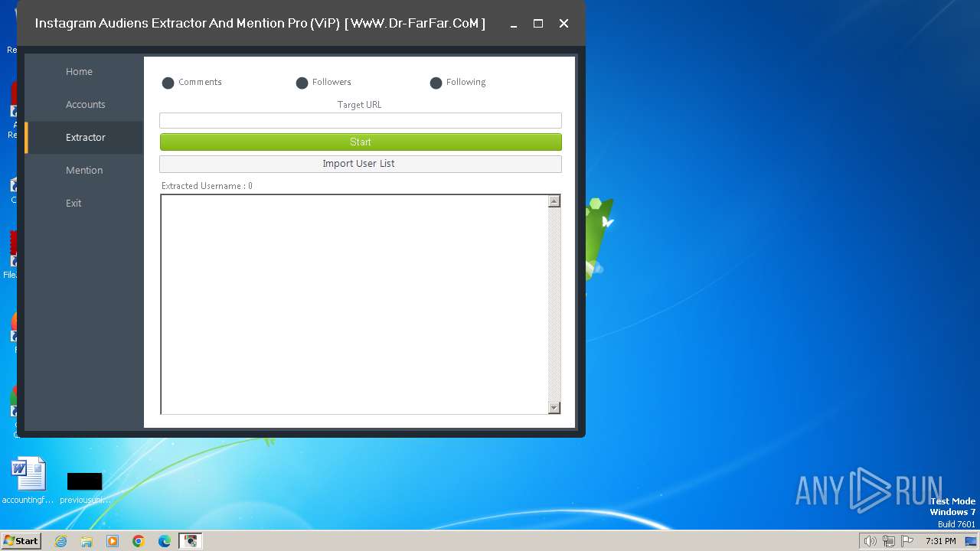Click the Target URL input field

(361, 120)
